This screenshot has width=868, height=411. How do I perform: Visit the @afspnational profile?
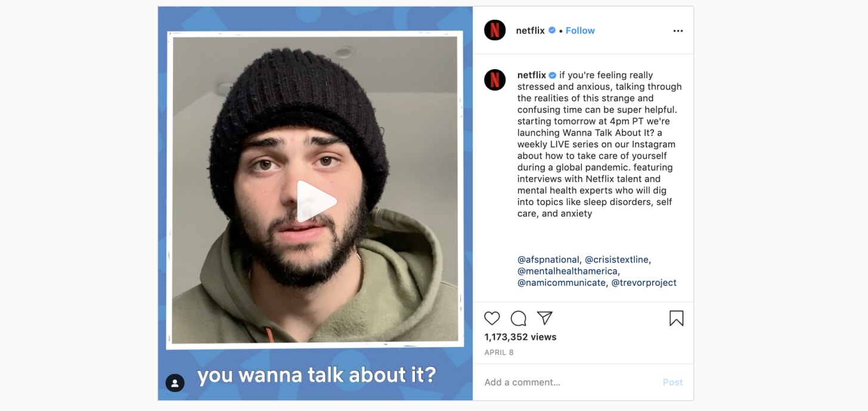[x=548, y=259]
